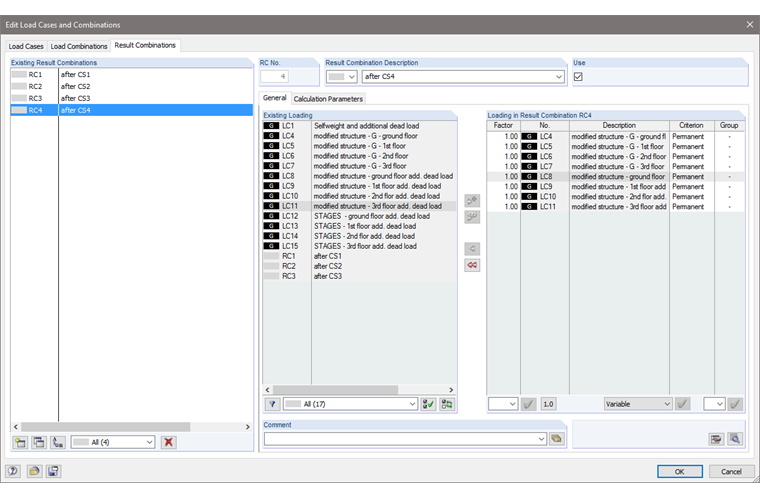Select LC8 row in Loading in RC4 table
This screenshot has width=760, height=498.
616,177
